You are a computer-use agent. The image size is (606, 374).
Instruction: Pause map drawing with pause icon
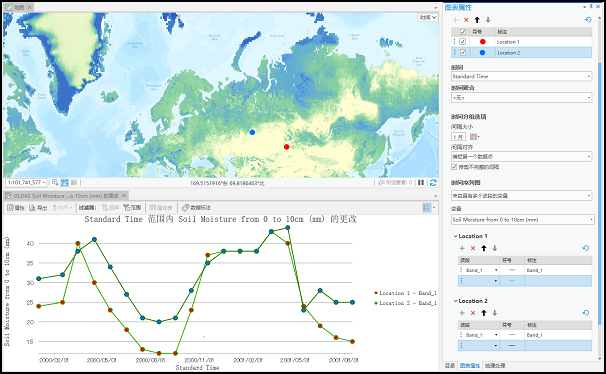coord(421,182)
